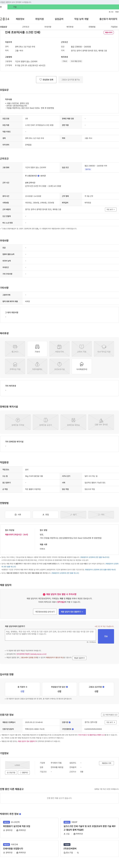Submit question with 전송 button
The width and height of the screenshot is (119, 868).
pos(106,636)
